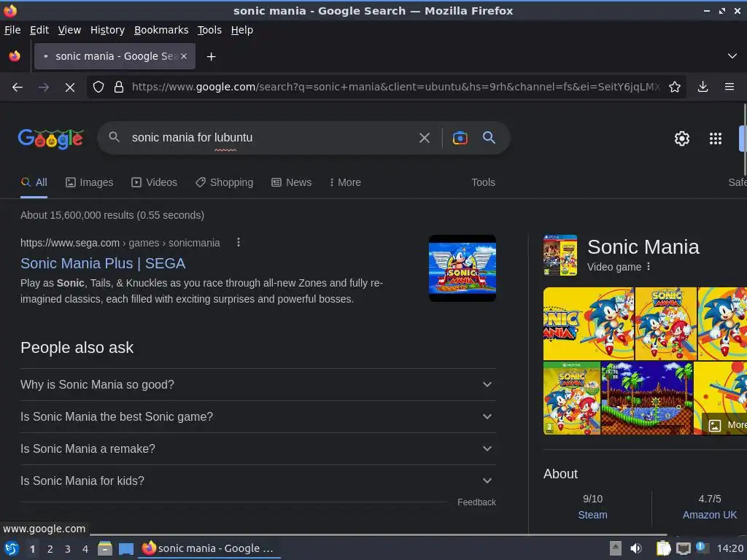
Task: Open the Lubuntu start menu
Action: click(12, 548)
